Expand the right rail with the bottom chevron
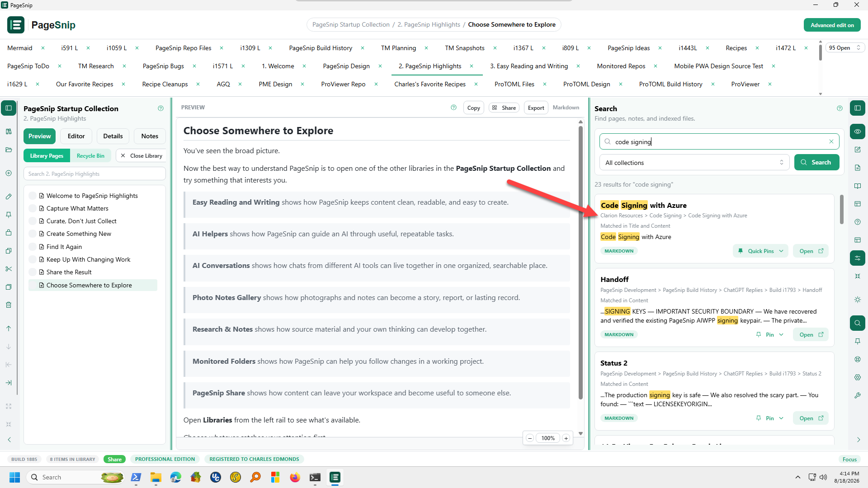The width and height of the screenshot is (868, 488). 859,440
